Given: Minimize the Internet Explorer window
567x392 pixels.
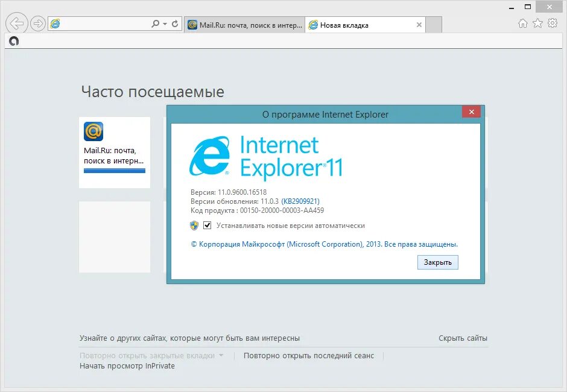Looking at the screenshot, I should (x=512, y=8).
